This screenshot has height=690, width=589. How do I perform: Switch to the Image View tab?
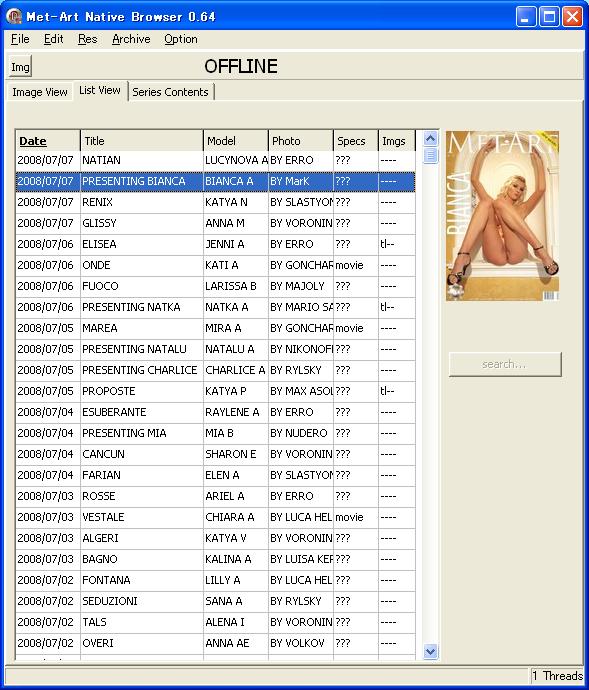pyautogui.click(x=40, y=92)
